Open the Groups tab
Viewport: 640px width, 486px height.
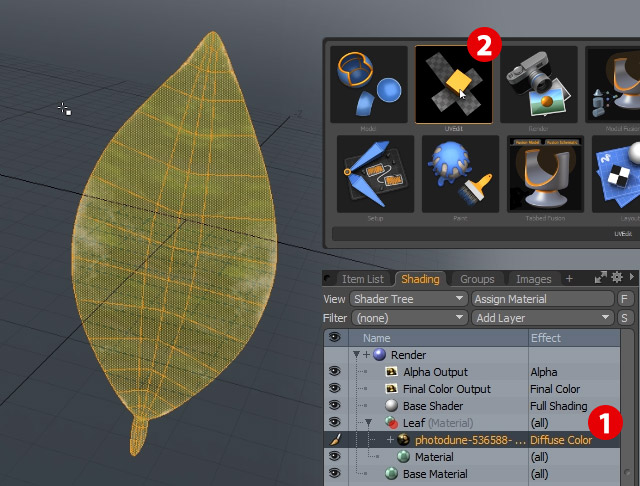[477, 279]
